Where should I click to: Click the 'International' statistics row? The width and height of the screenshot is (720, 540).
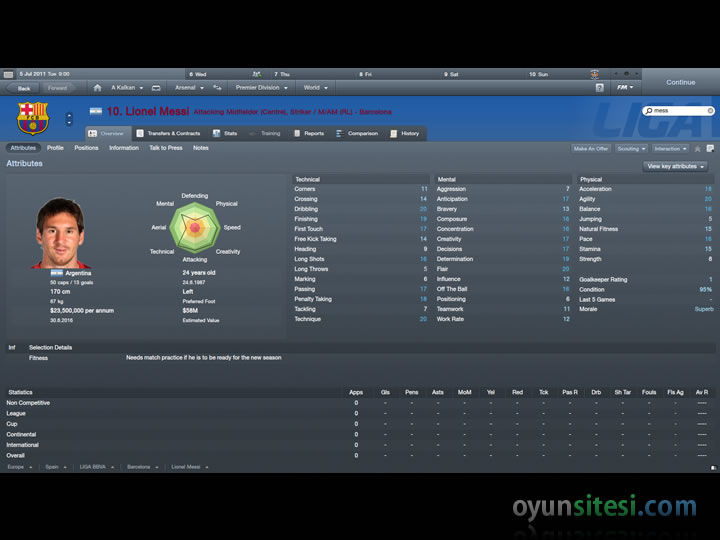pos(360,445)
